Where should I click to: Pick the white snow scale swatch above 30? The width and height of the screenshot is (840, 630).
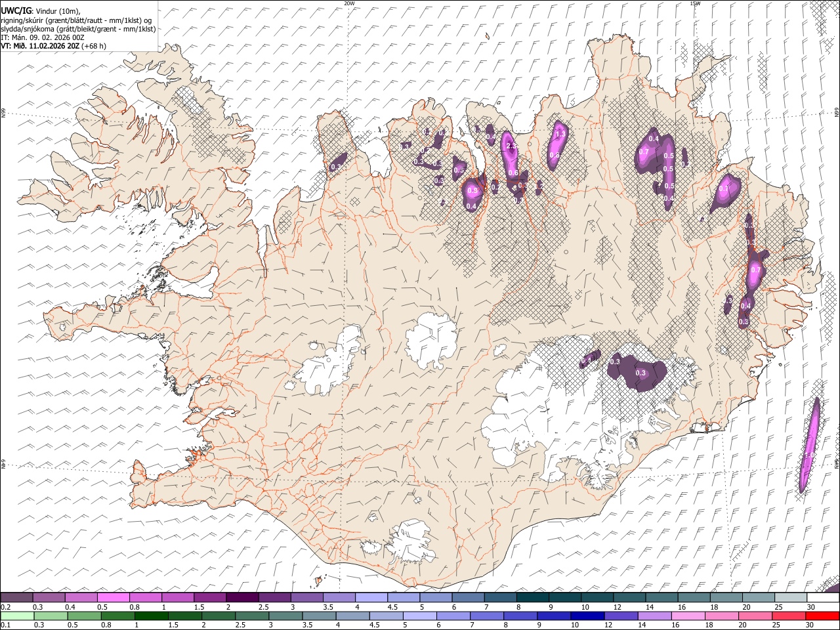tap(822, 598)
